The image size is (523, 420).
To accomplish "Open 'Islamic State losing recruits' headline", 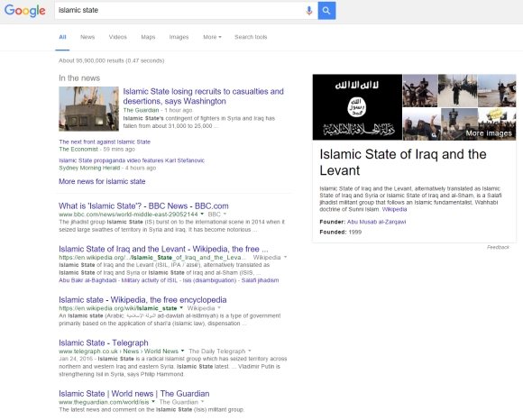I will [204, 96].
